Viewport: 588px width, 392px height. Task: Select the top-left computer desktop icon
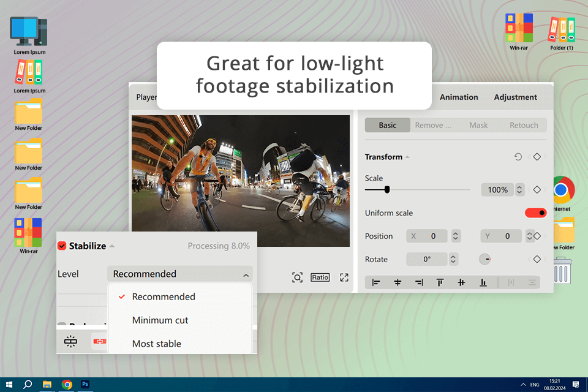[x=29, y=36]
